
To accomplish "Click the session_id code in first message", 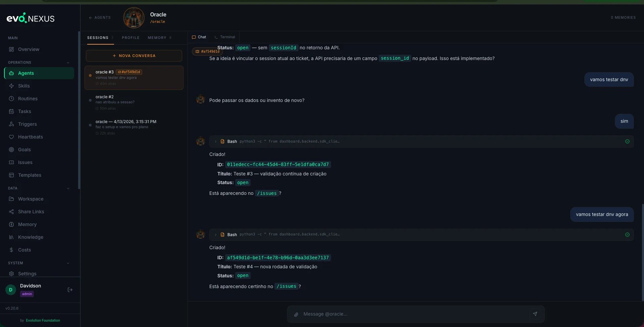I will coord(395,58).
